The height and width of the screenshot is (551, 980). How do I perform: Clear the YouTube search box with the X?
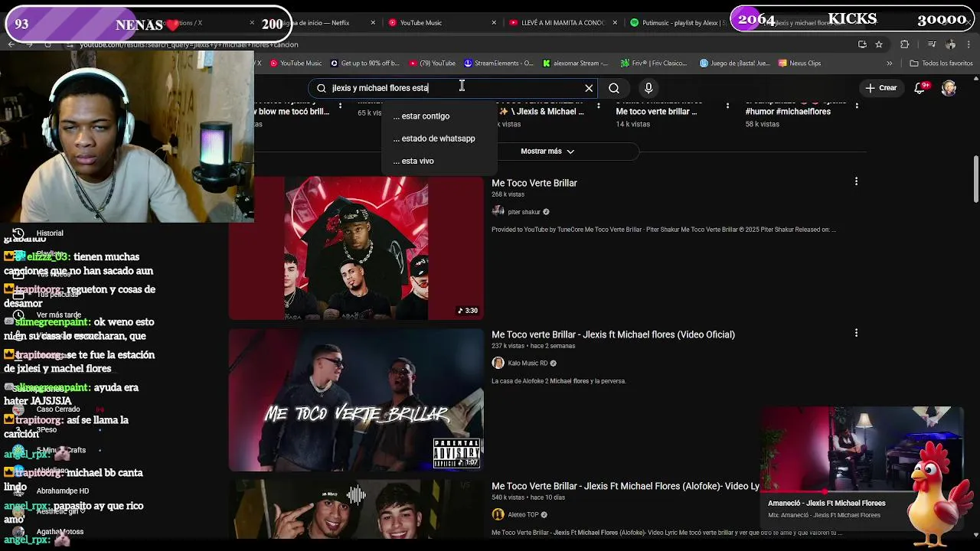point(589,88)
